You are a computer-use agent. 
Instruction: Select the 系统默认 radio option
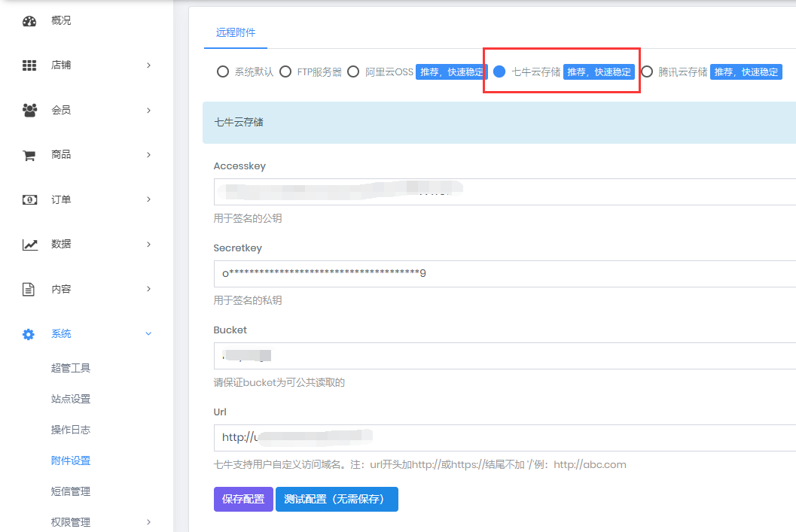click(222, 71)
